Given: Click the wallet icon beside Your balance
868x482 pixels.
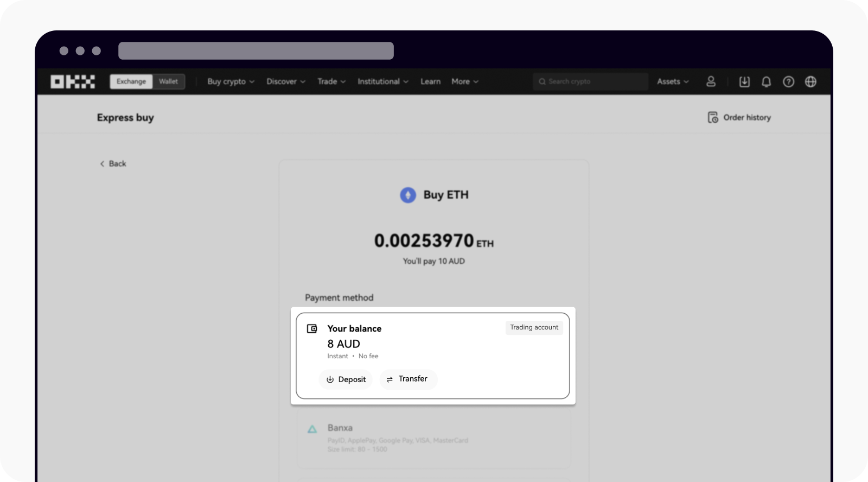Looking at the screenshot, I should 312,328.
